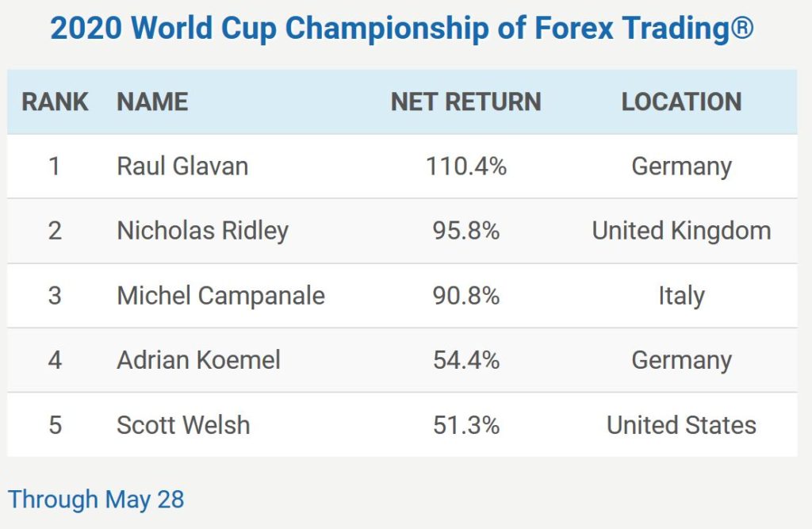Image resolution: width=812 pixels, height=529 pixels.
Task: Click the NET RETURN column header
Action: 466,102
